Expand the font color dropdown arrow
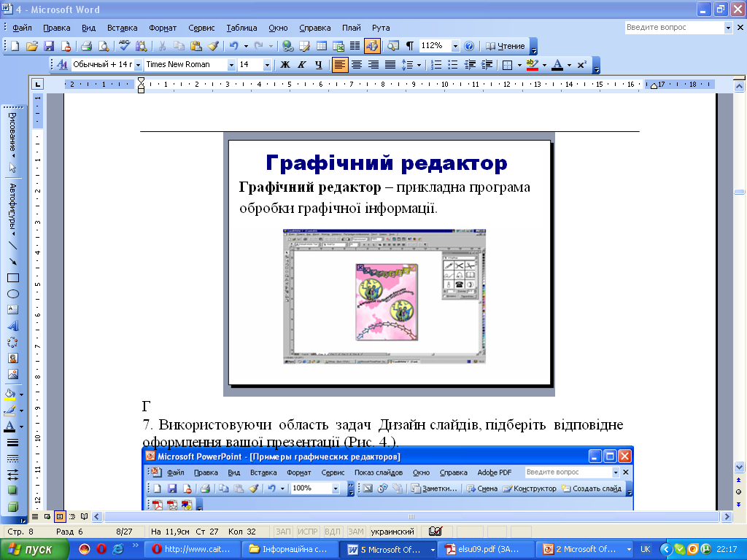The height and width of the screenshot is (560, 747). pyautogui.click(x=569, y=65)
